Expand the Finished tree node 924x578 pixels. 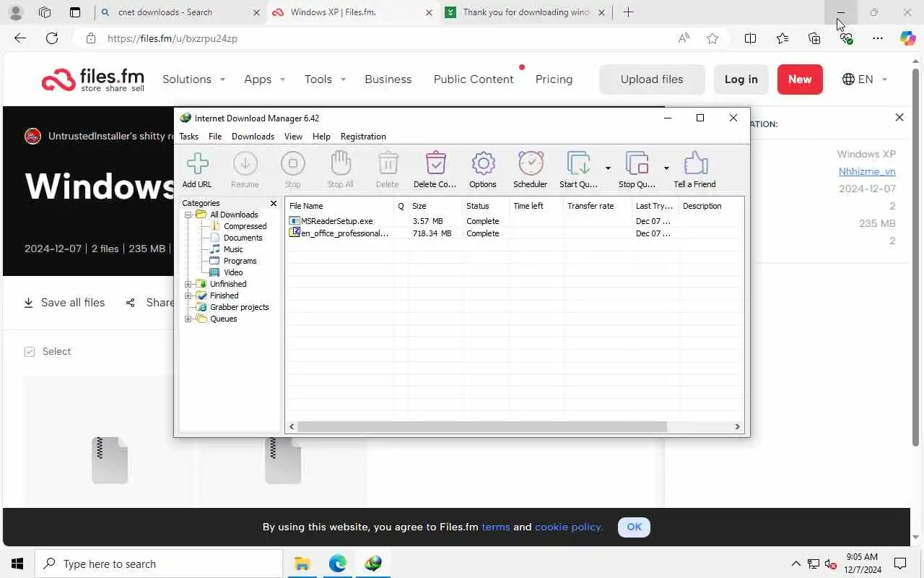(x=188, y=296)
